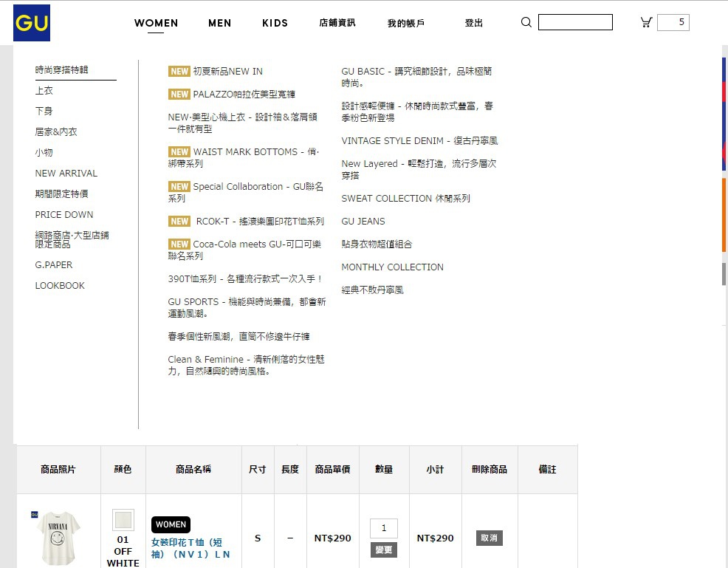Open SWEAT COLLECTION 休閒系列 link
The image size is (728, 568).
[x=406, y=198]
